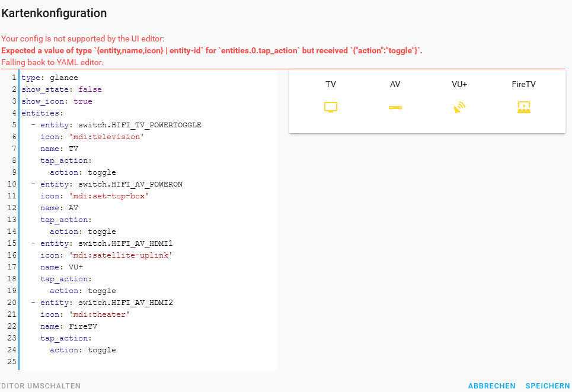572x392 pixels.
Task: Click the TV label in the glance card
Action: 331,84
